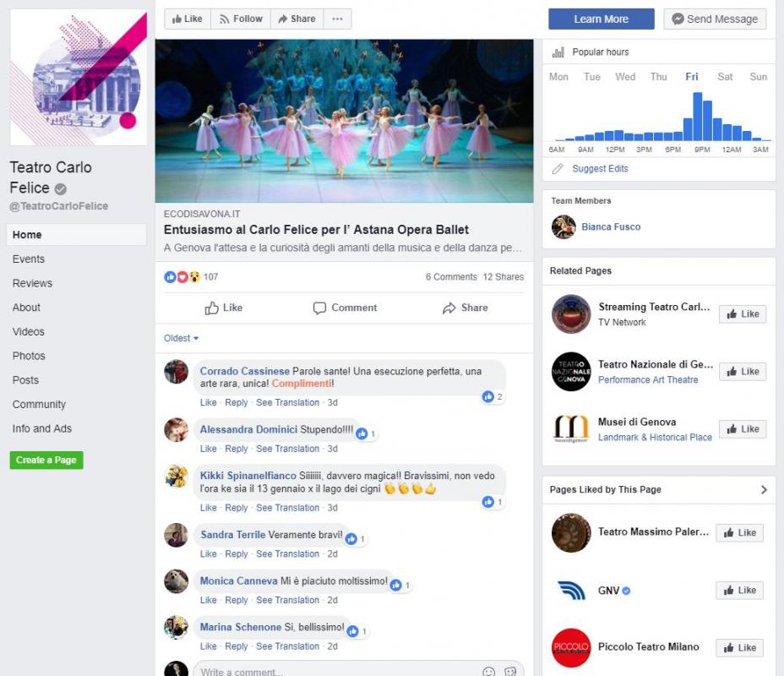
Task: Click the reaction emoji icons on post
Action: pos(182,277)
